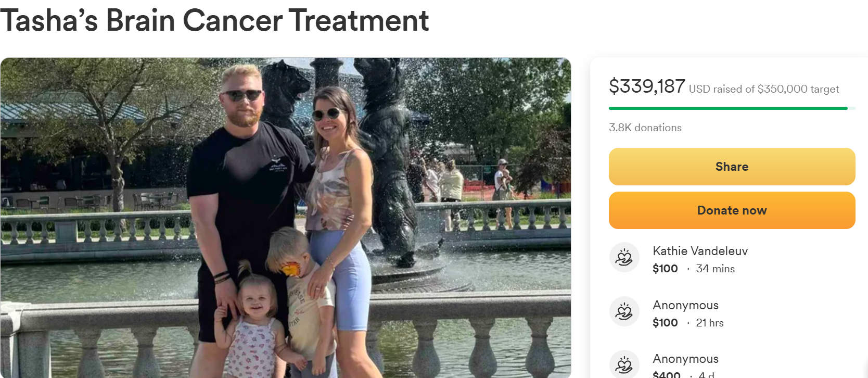Image resolution: width=868 pixels, height=378 pixels.
Task: Click the donation icon beside the $100 Anonymous donor
Action: coord(624,311)
